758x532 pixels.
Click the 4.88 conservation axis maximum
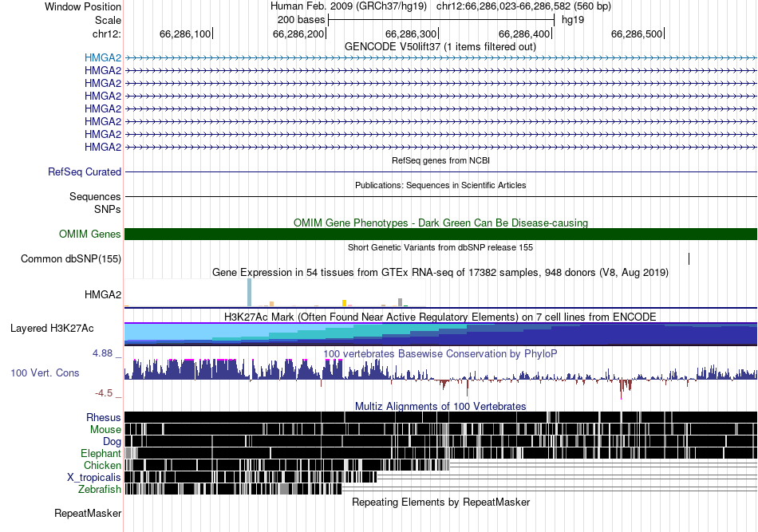(102, 353)
